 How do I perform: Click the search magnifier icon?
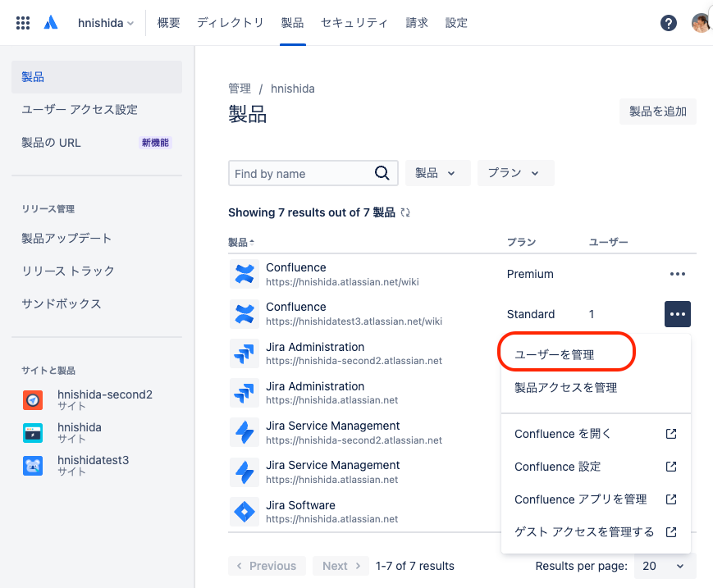point(382,173)
